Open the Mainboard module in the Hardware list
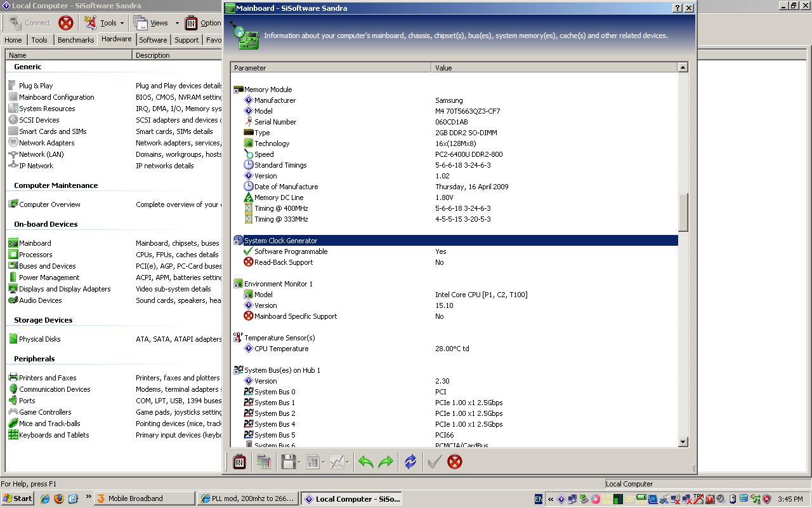 (x=30, y=243)
